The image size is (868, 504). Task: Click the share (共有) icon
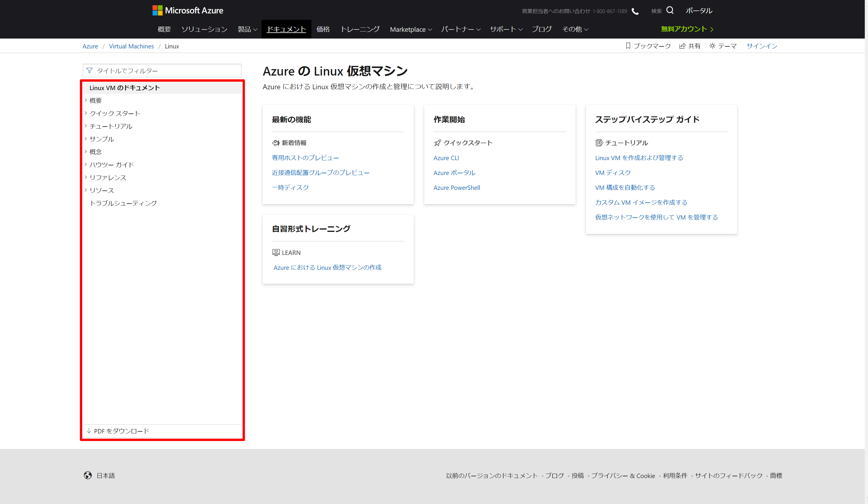pyautogui.click(x=682, y=46)
